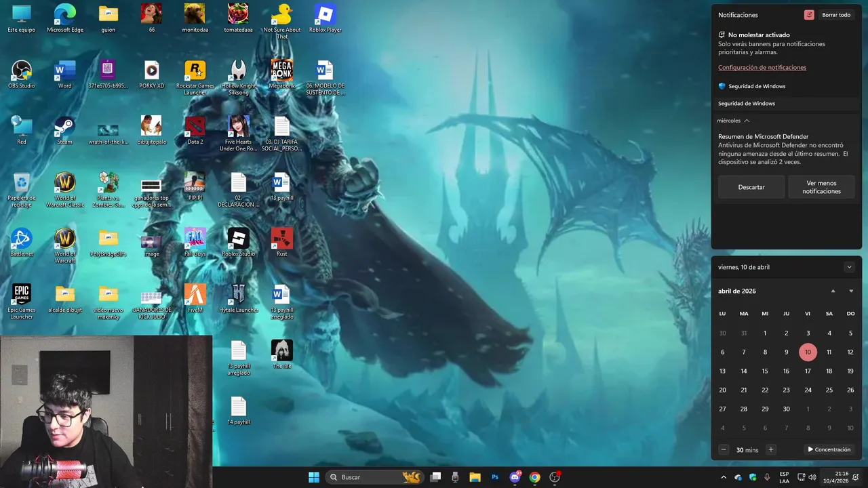Click the abril de 2026 header

[x=737, y=291]
